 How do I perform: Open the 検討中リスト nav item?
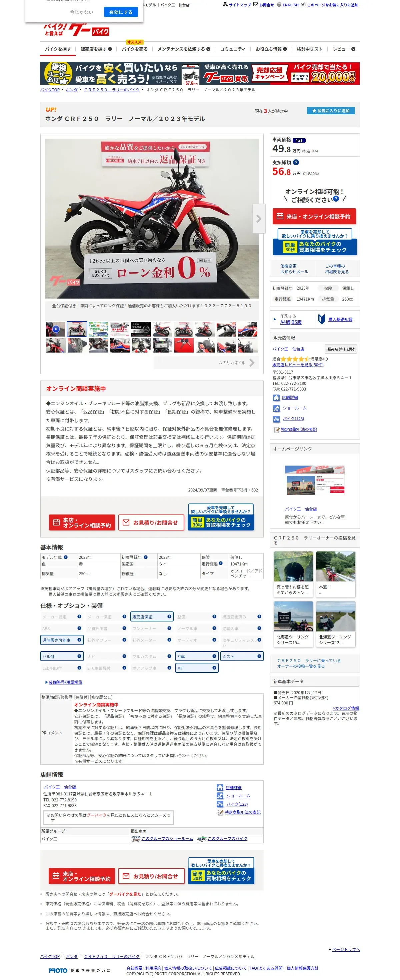309,49
